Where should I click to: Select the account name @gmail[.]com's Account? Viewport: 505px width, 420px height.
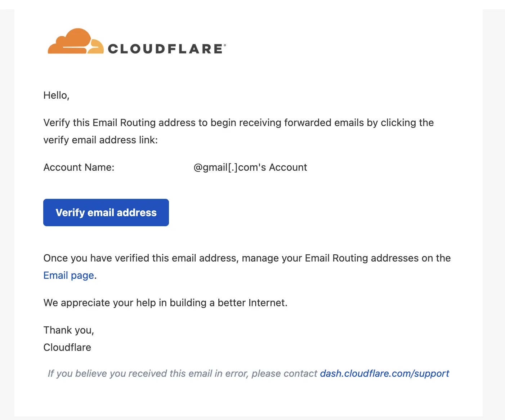250,167
